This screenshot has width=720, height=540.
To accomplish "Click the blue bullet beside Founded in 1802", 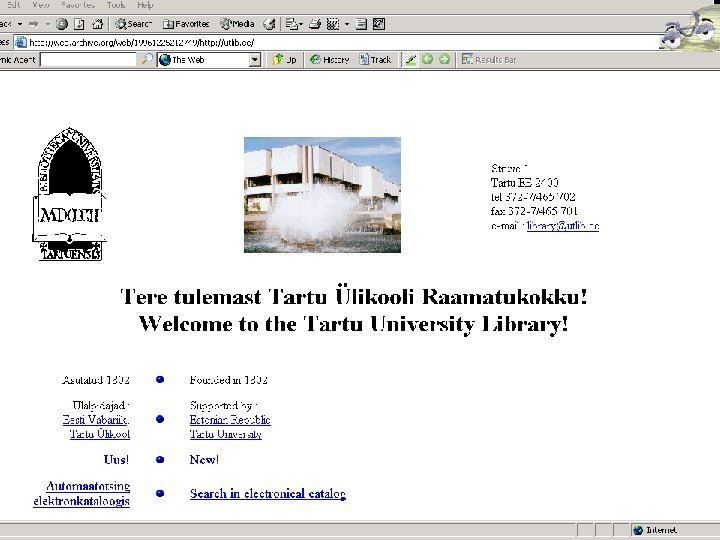I will click(160, 379).
